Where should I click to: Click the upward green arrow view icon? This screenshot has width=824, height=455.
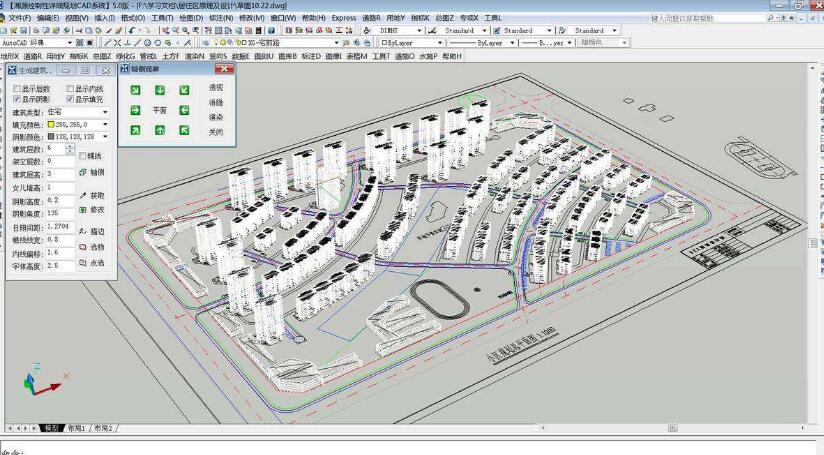pos(160,130)
